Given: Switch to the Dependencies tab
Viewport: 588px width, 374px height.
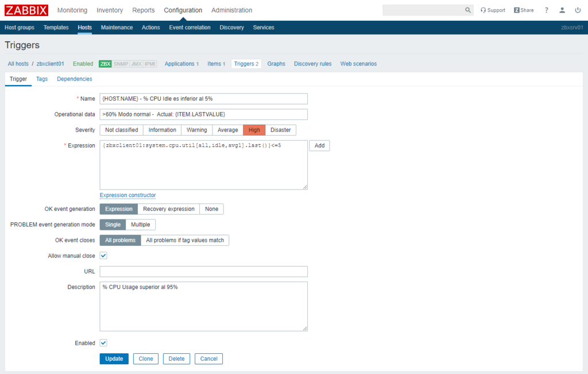Looking at the screenshot, I should click(x=75, y=79).
